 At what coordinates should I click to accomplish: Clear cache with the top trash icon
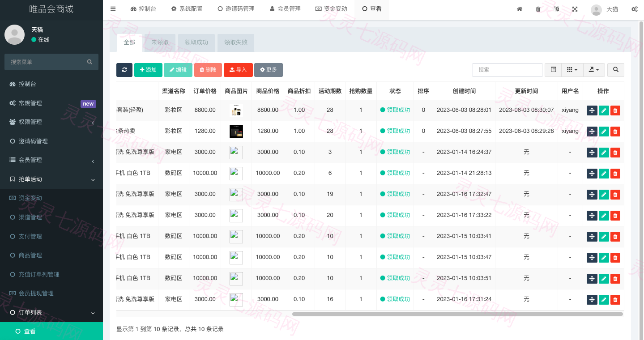538,9
